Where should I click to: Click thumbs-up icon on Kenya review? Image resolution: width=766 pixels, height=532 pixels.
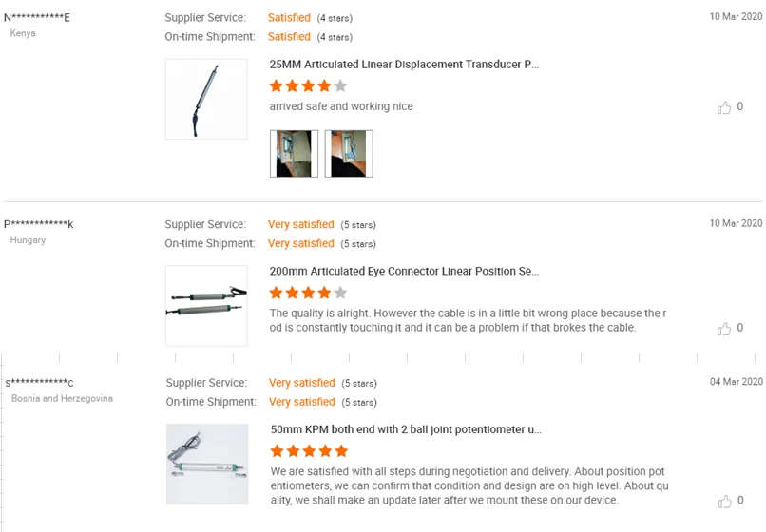(x=724, y=107)
